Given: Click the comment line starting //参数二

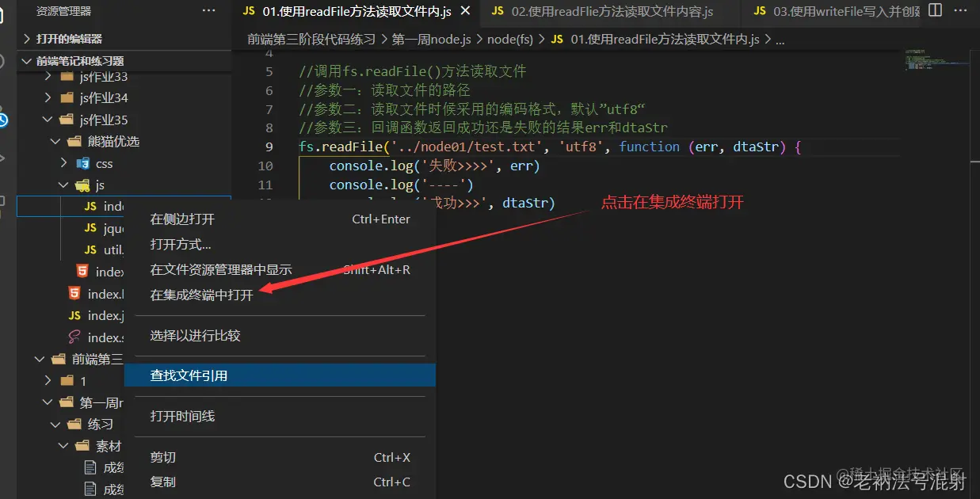Looking at the screenshot, I should [x=472, y=109].
